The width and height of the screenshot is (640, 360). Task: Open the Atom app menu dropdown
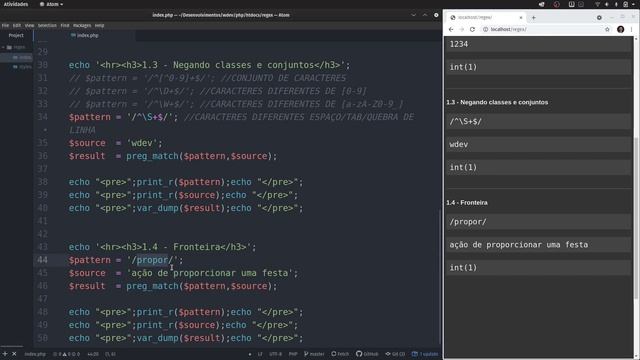(51, 4)
